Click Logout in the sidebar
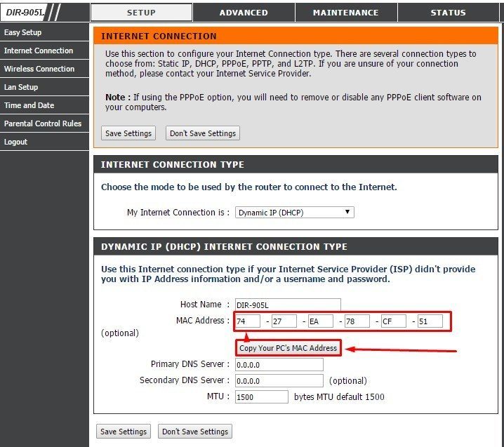The height and width of the screenshot is (447, 504). click(x=44, y=142)
